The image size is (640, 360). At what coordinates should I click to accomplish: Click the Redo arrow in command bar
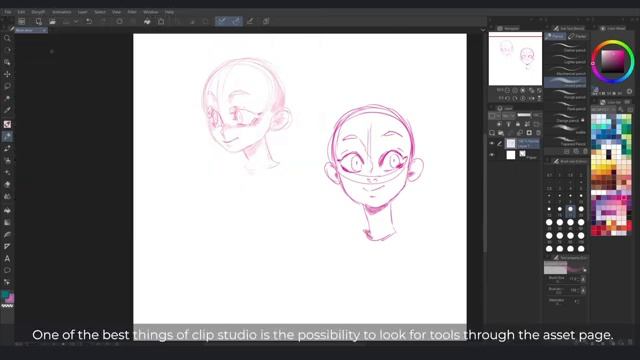[103, 21]
